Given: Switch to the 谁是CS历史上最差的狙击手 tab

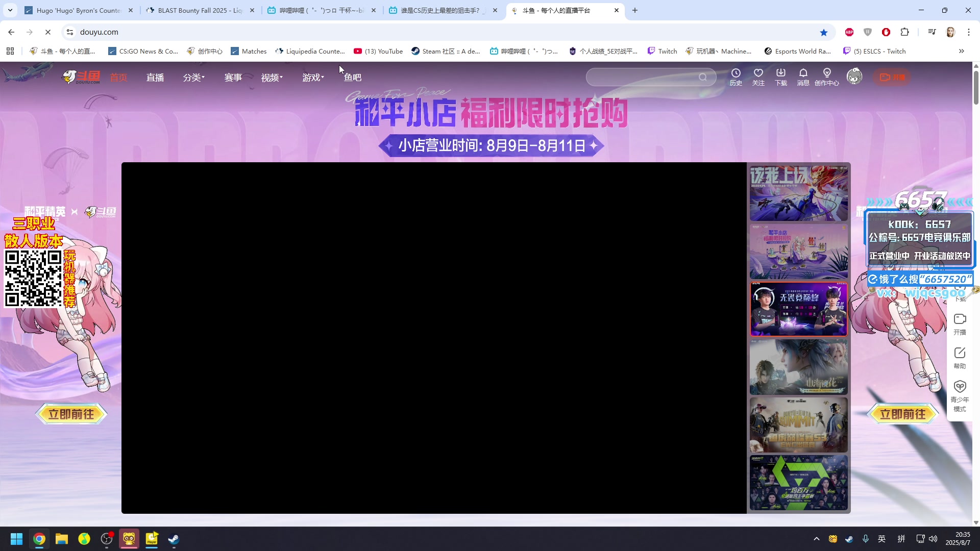Looking at the screenshot, I should 443,10.
